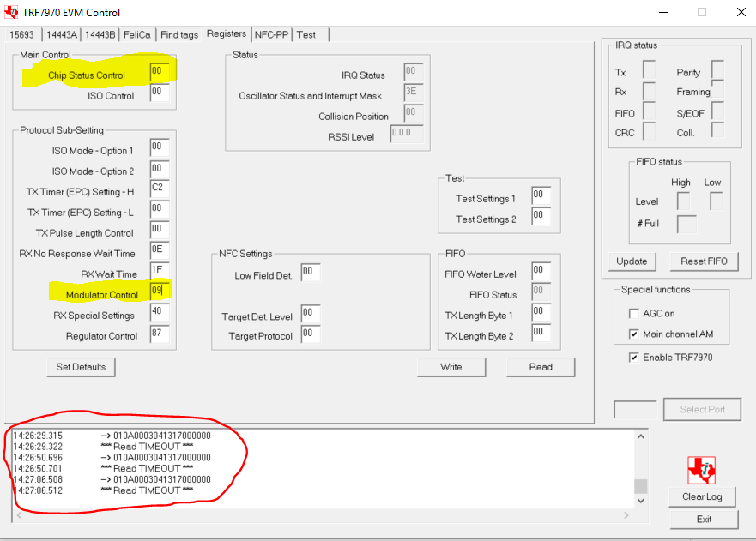Screen dimensions: 756x541
Task: Click the FIFO Water Level field
Action: (x=541, y=271)
